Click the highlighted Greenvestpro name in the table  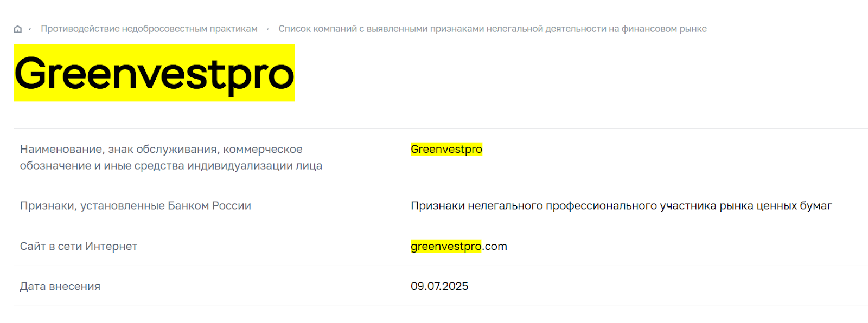(446, 149)
